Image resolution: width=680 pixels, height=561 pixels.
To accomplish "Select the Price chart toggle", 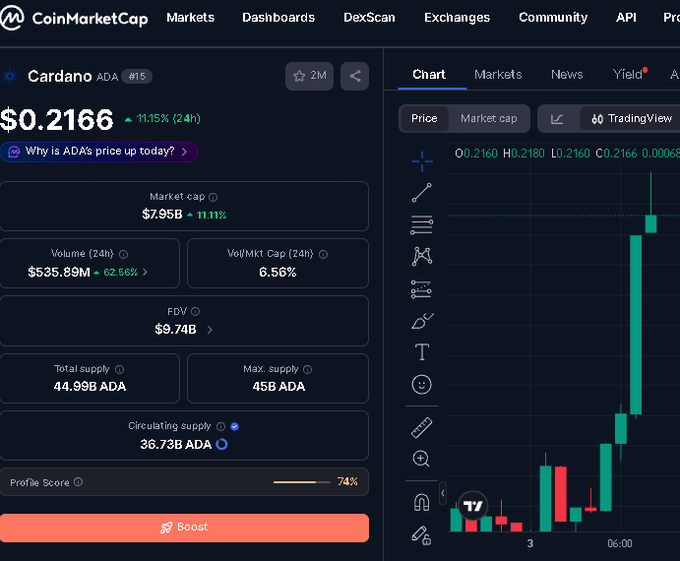I will 424,118.
